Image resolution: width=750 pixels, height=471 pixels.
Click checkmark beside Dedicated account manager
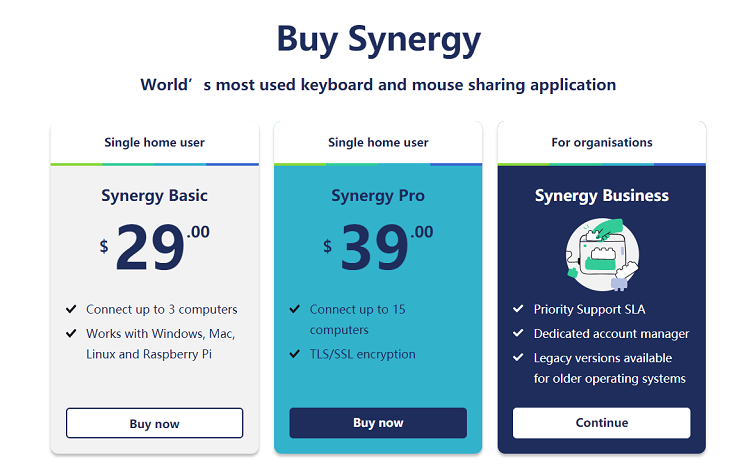pyautogui.click(x=518, y=333)
